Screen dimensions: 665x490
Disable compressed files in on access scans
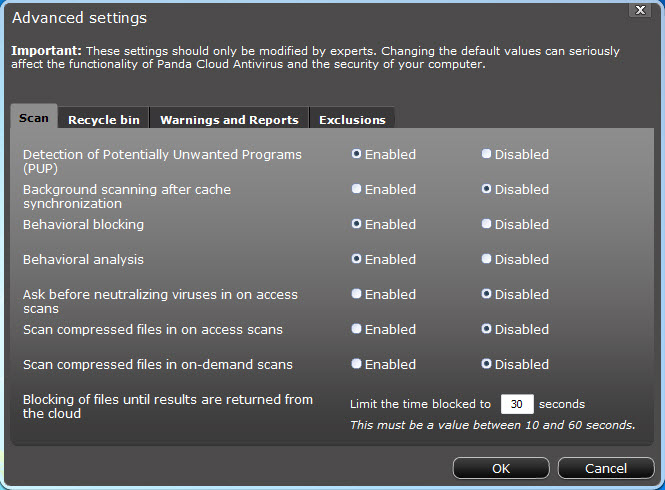(486, 329)
